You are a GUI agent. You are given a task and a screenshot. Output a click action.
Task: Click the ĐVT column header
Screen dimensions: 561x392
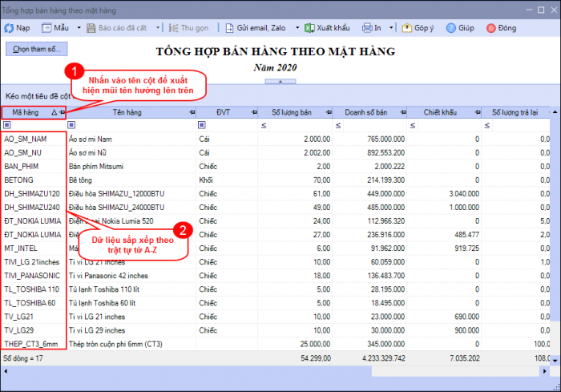pyautogui.click(x=222, y=113)
